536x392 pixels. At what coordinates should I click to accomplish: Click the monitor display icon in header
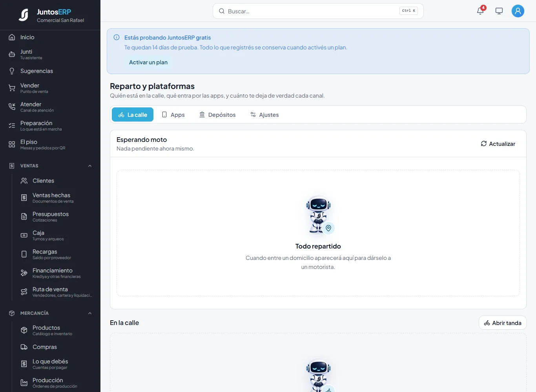point(499,11)
